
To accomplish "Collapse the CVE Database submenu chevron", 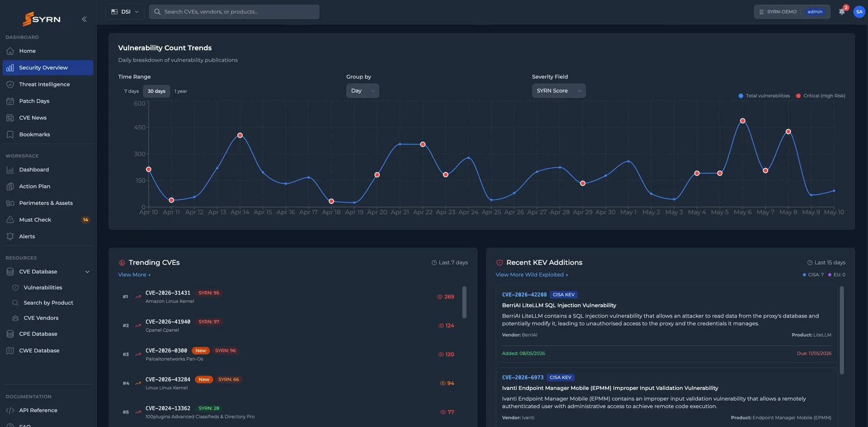I will coord(87,272).
